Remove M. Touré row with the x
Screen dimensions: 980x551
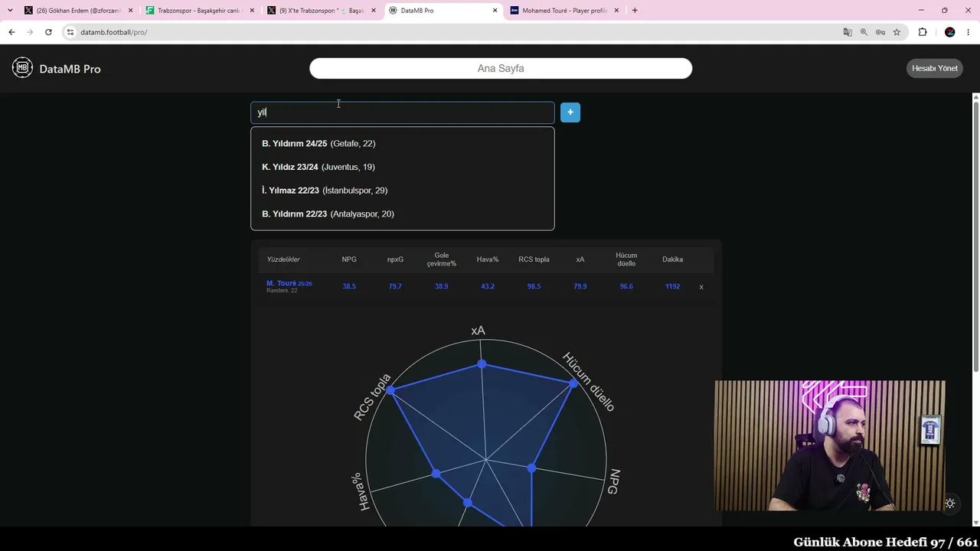[x=701, y=287]
